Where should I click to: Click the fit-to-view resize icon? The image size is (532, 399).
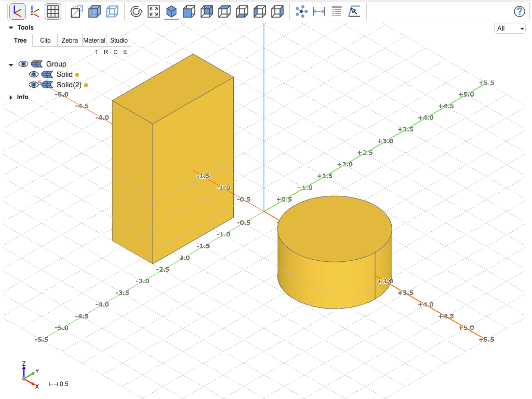[154, 11]
